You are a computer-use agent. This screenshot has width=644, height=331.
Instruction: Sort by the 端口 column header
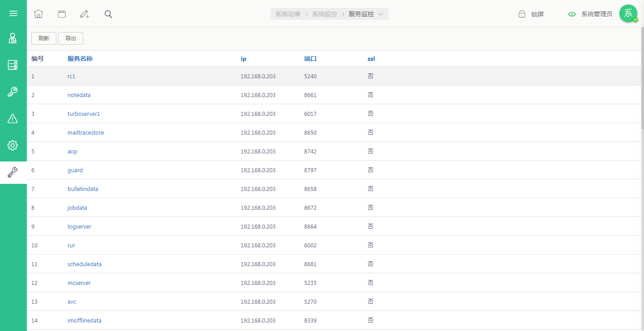(310, 59)
